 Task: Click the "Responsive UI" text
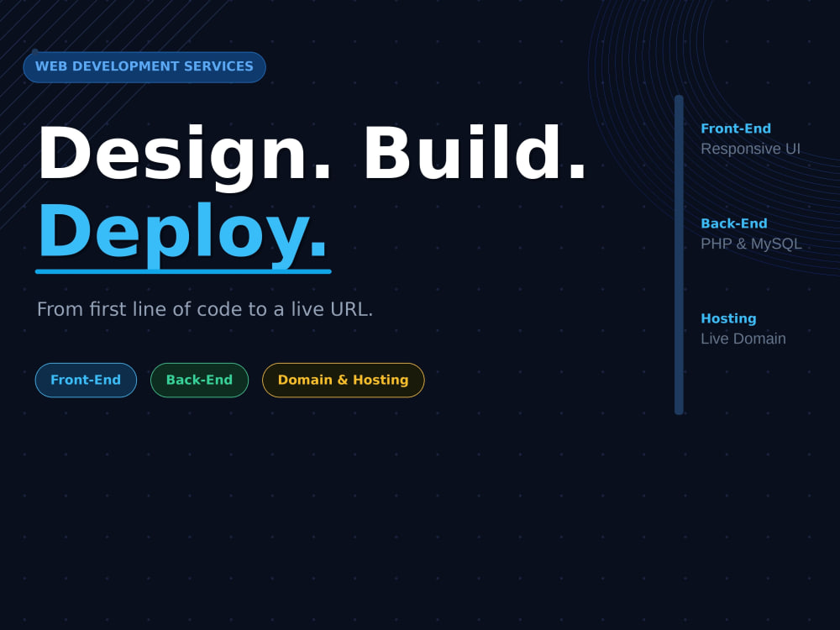pos(750,149)
